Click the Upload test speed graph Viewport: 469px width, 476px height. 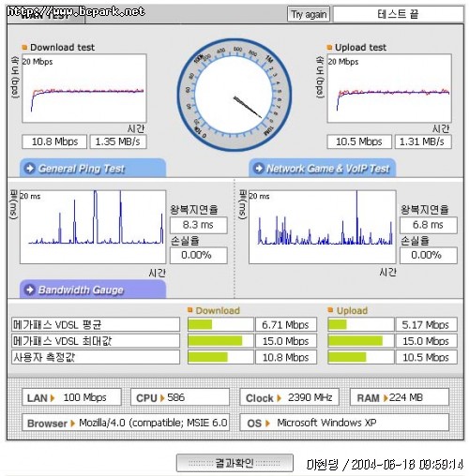(389, 88)
